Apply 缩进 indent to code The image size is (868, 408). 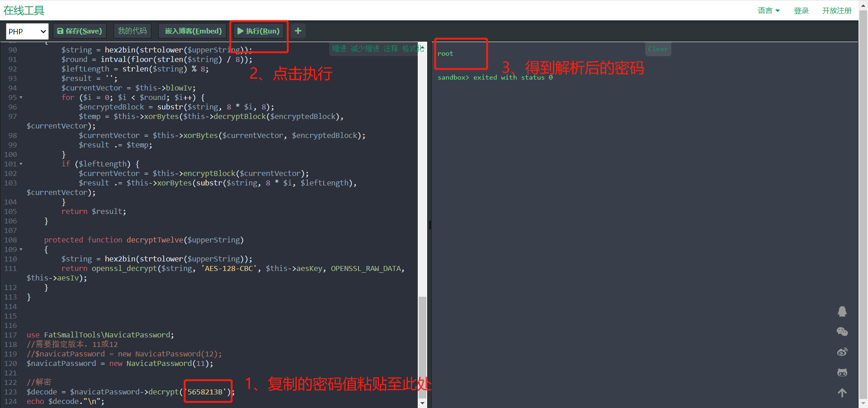339,48
